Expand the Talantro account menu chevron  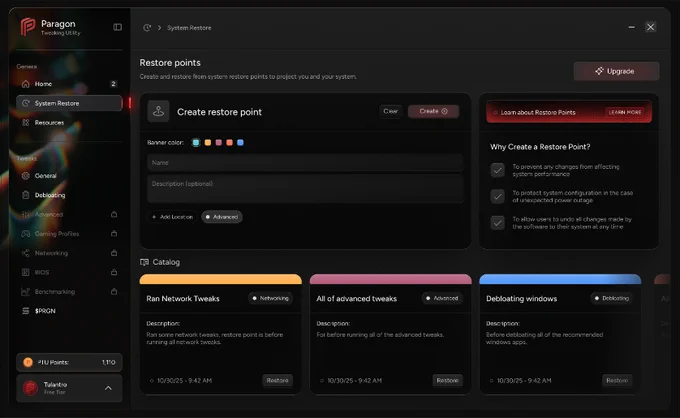click(108, 388)
